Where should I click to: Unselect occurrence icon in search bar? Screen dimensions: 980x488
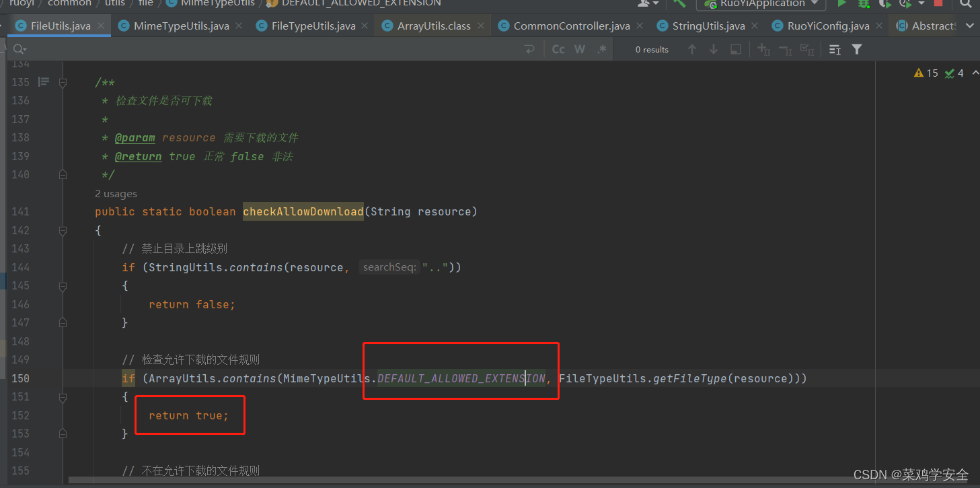coord(785,49)
